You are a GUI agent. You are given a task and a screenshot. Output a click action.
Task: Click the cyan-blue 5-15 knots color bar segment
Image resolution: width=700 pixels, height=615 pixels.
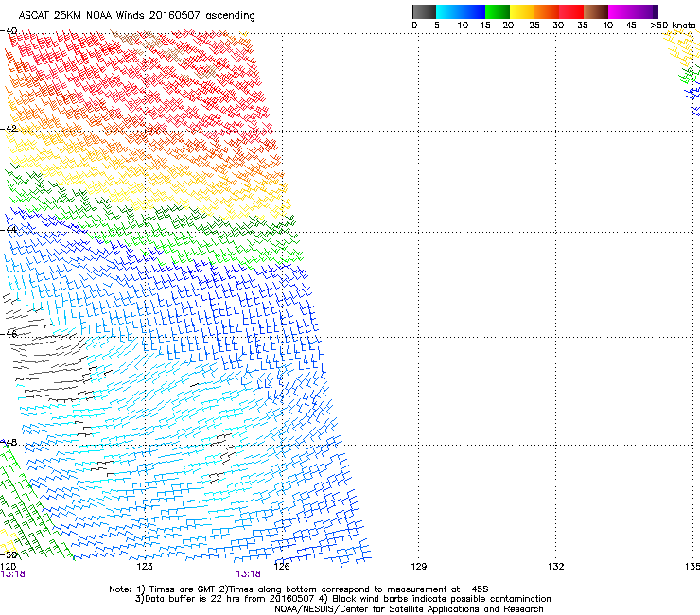[x=461, y=11]
